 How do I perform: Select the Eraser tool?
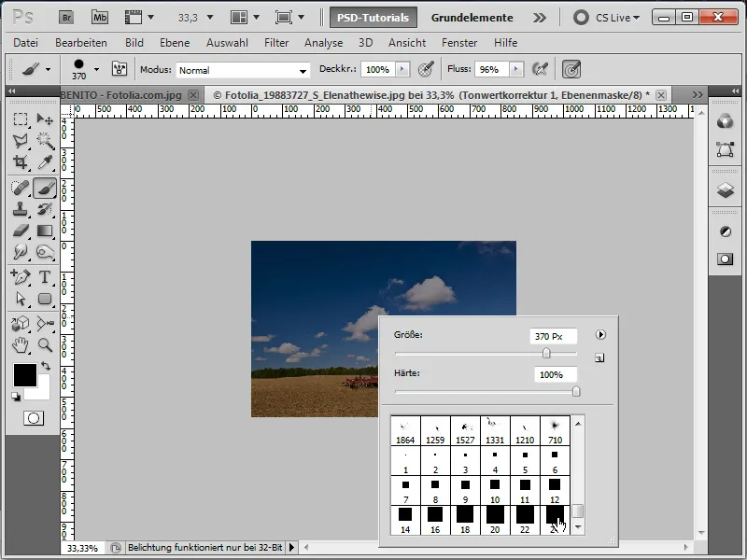pyautogui.click(x=21, y=231)
